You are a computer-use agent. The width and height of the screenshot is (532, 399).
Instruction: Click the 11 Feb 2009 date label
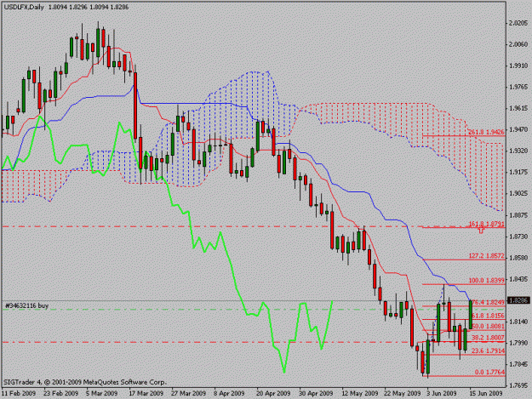tap(19, 394)
